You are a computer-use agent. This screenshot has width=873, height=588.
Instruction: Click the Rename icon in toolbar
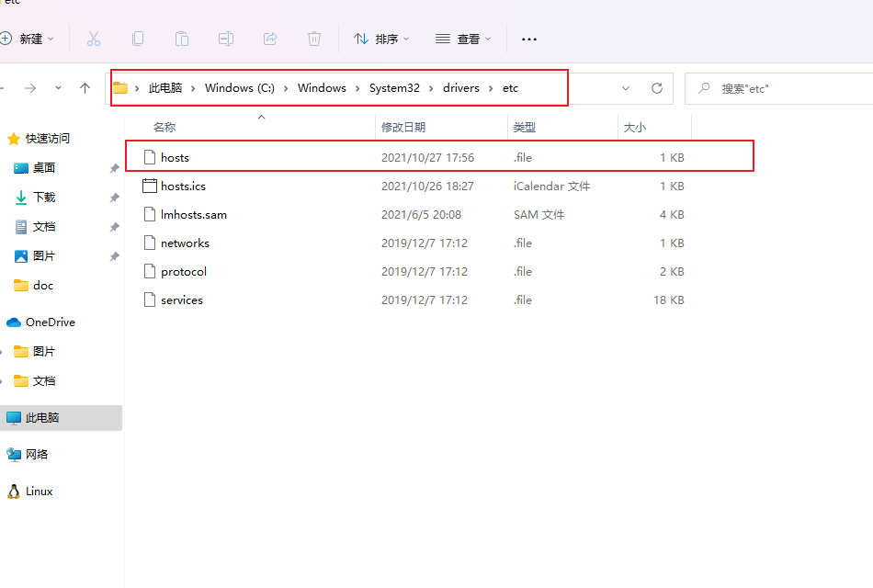(x=225, y=39)
